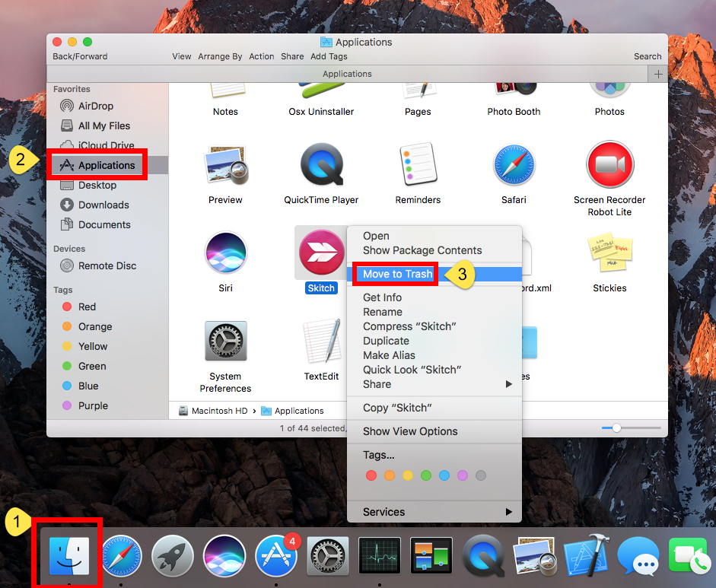This screenshot has width=716, height=588.
Task: Open the Arrange By dropdown in the toolbar
Action: tap(220, 56)
